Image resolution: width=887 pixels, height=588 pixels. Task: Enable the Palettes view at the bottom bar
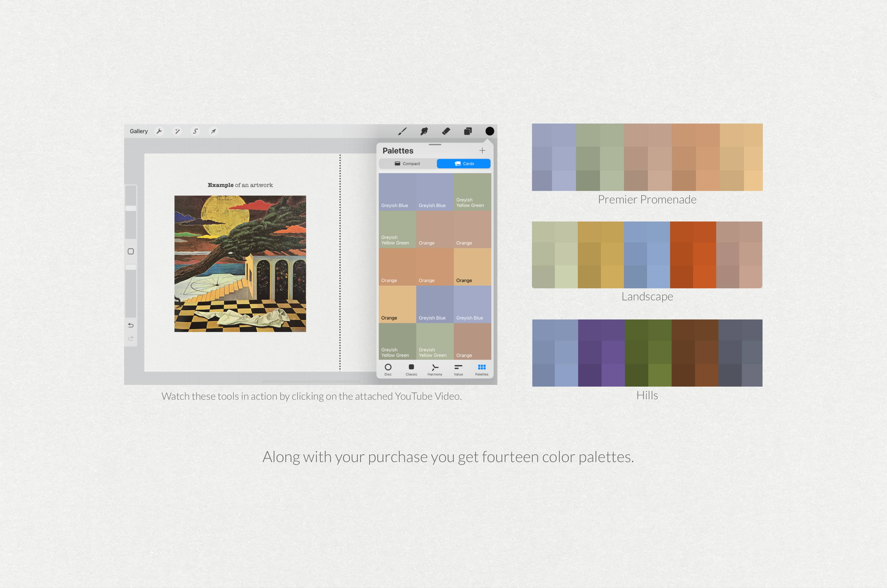(482, 369)
